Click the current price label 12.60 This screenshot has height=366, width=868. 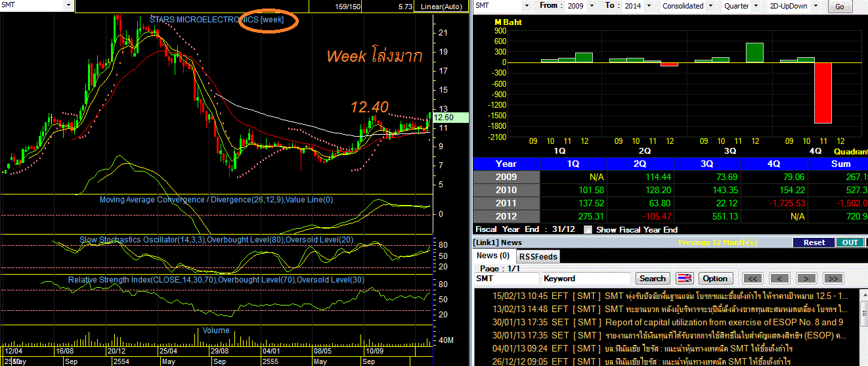click(x=450, y=118)
